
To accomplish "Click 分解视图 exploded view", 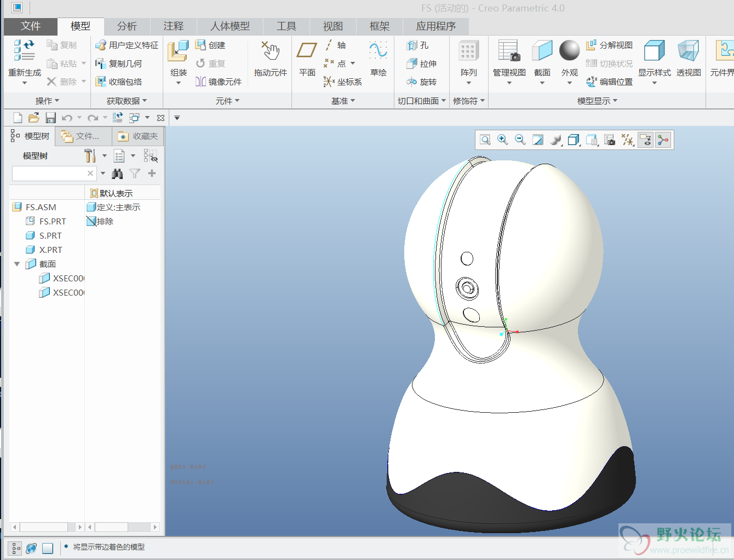I will tap(609, 45).
